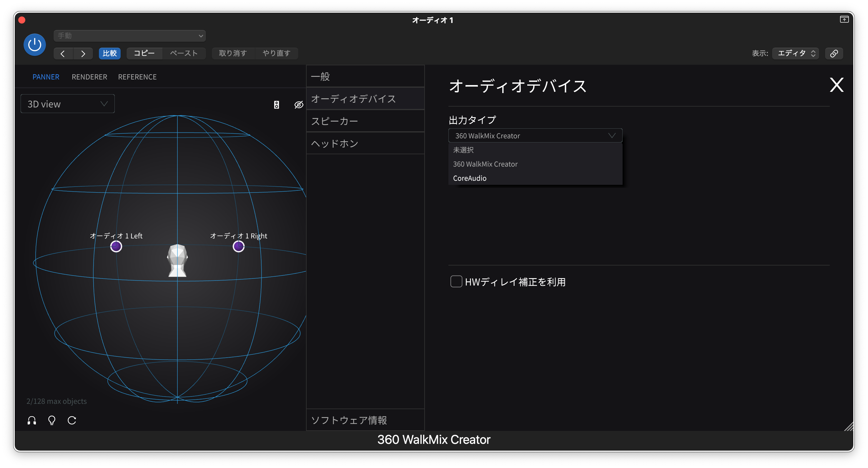Click the 比較 compare button

click(x=109, y=53)
